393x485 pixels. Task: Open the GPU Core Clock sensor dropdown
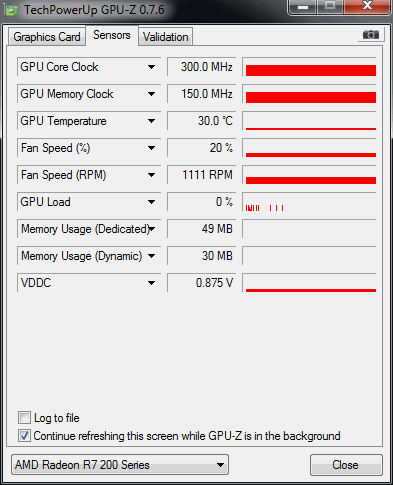coord(151,67)
